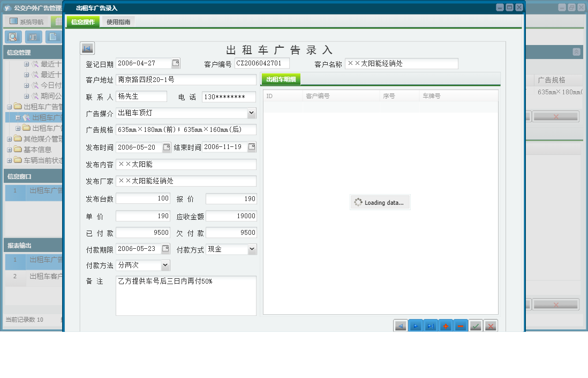The height and width of the screenshot is (378, 588).
Task: Open the 系统导航 tab in the main window
Action: (x=27, y=22)
